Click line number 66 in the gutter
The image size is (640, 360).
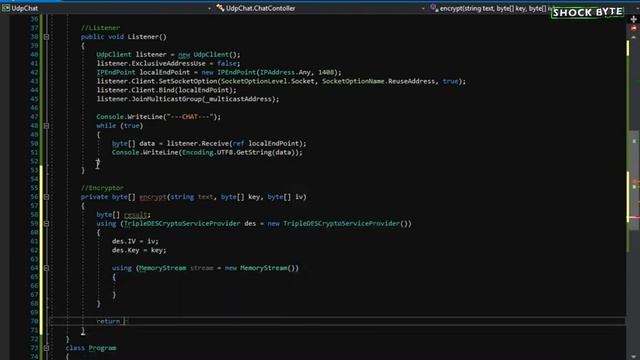tap(33, 286)
